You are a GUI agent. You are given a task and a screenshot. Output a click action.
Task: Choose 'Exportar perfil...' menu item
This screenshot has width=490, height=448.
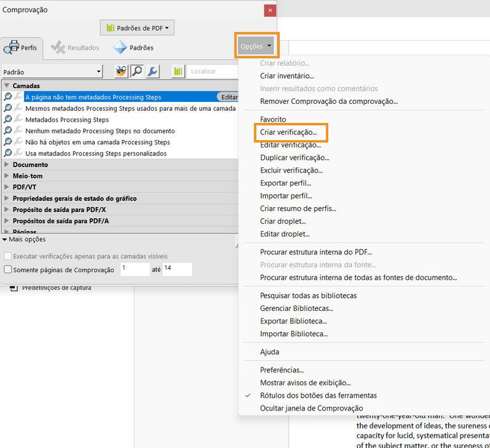285,183
